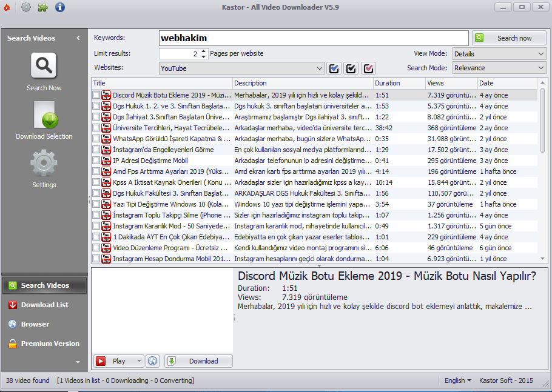The width and height of the screenshot is (552, 392).
Task: Click YouTube icon of Üniversite Tercihleri row
Action: click(106, 128)
